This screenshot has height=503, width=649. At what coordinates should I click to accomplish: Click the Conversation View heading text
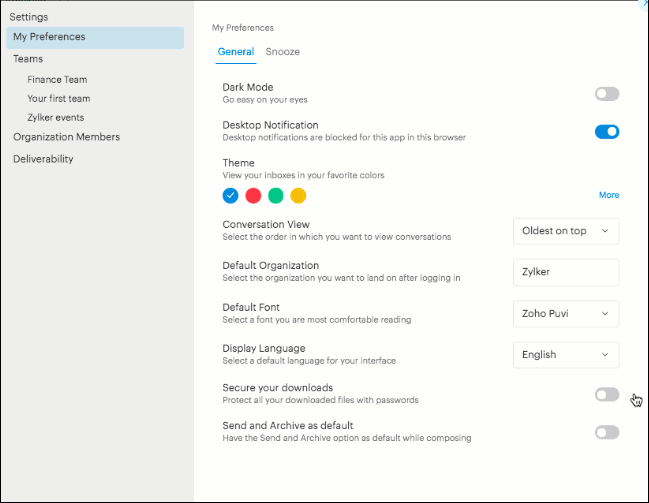pos(266,224)
